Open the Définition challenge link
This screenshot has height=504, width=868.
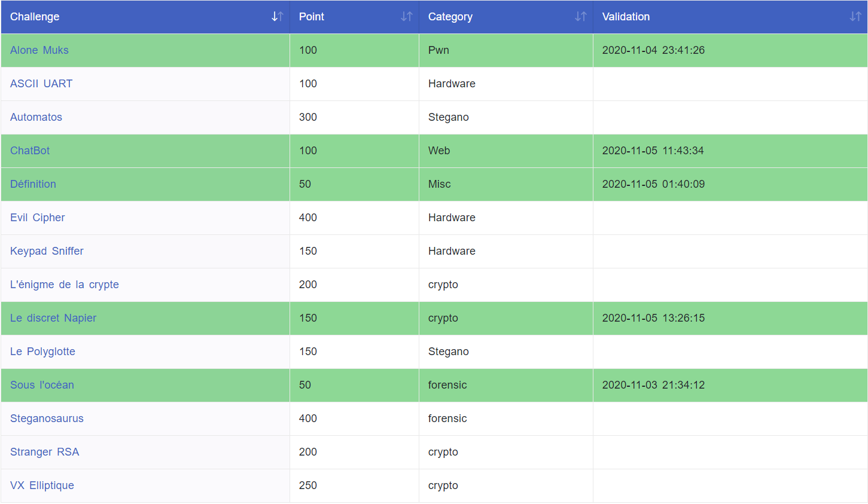(33, 184)
